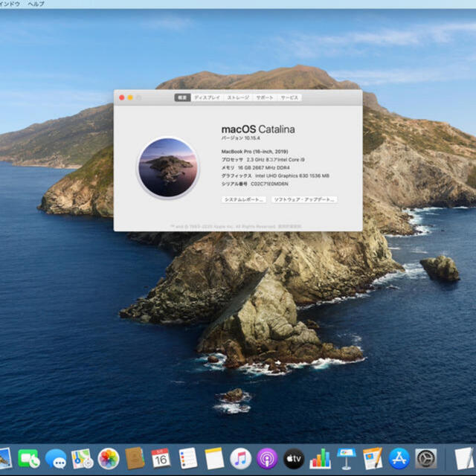
Task: Open the Podcasts app
Action: (267, 458)
